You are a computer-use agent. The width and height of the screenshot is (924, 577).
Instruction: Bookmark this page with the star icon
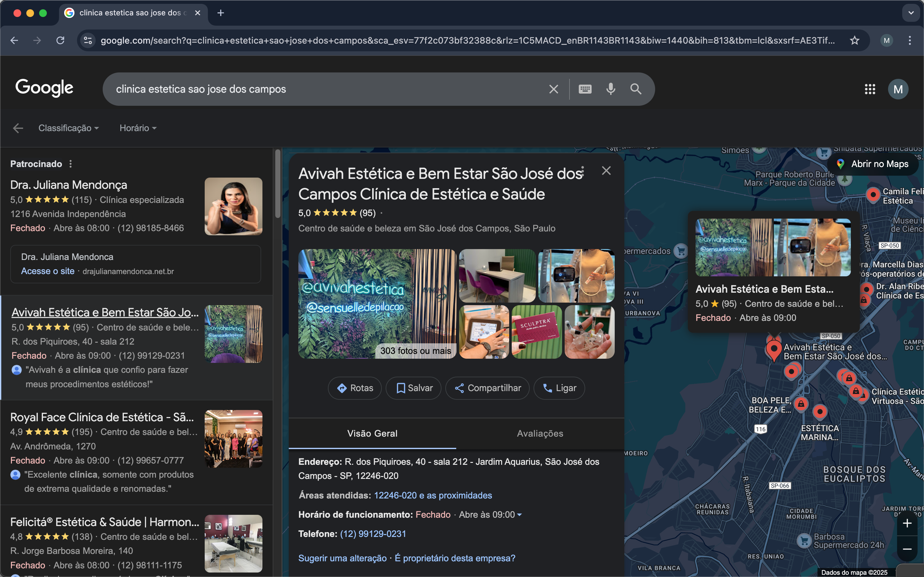click(854, 40)
